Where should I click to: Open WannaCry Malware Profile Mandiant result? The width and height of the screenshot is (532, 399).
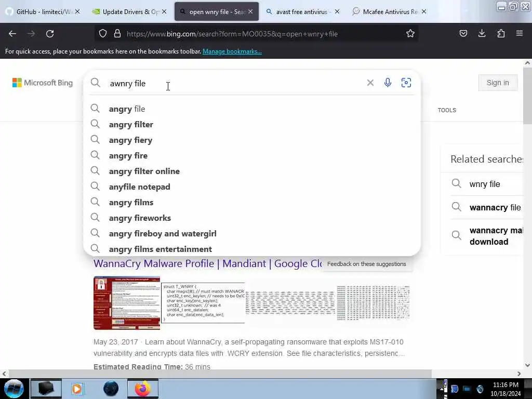pyautogui.click(x=208, y=263)
